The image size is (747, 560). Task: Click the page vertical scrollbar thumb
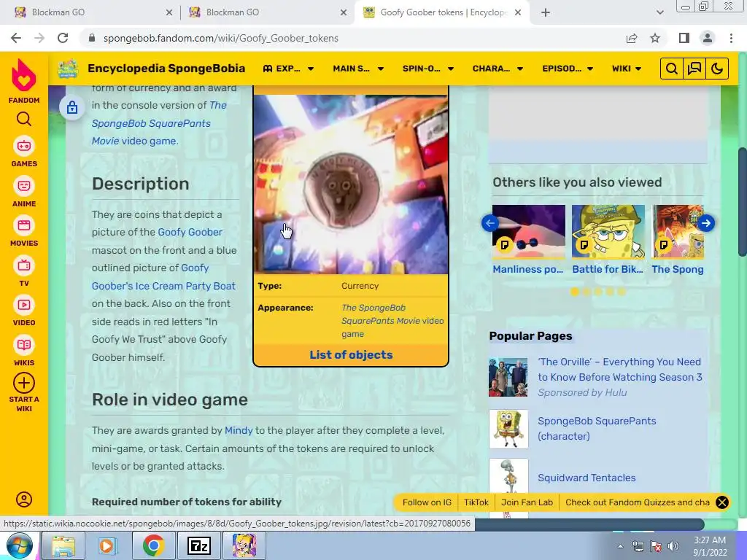[742, 202]
